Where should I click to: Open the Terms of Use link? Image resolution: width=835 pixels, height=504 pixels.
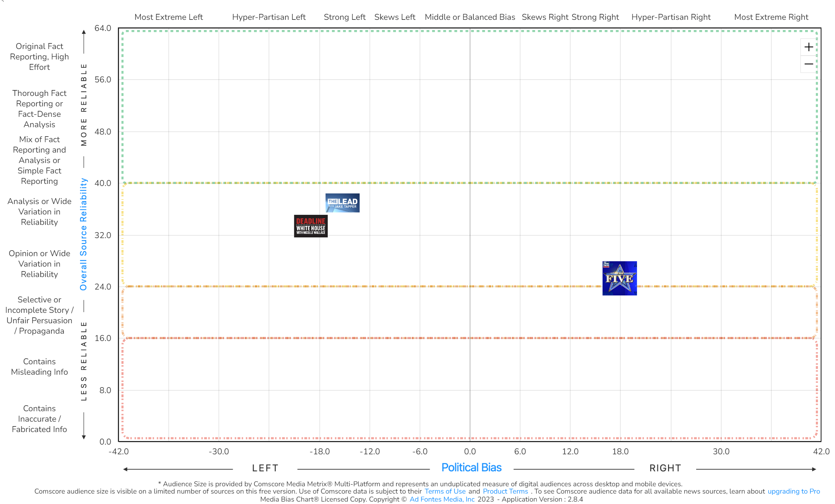pos(445,491)
